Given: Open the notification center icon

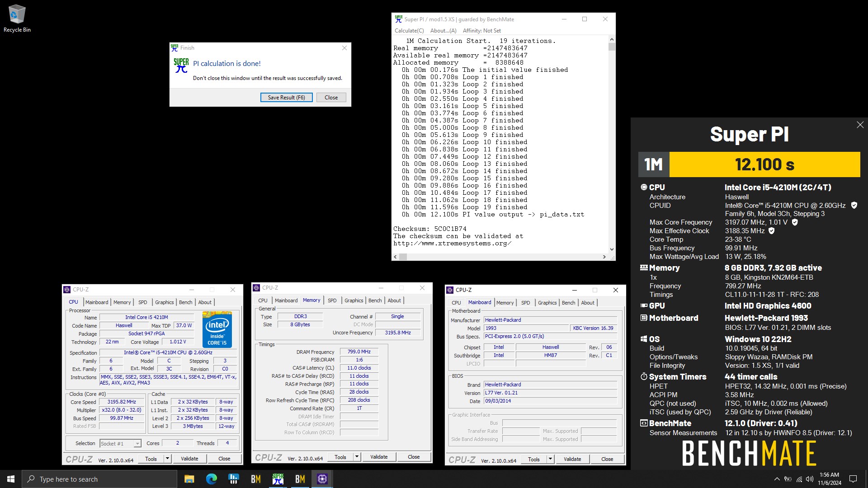Looking at the screenshot, I should point(853,479).
